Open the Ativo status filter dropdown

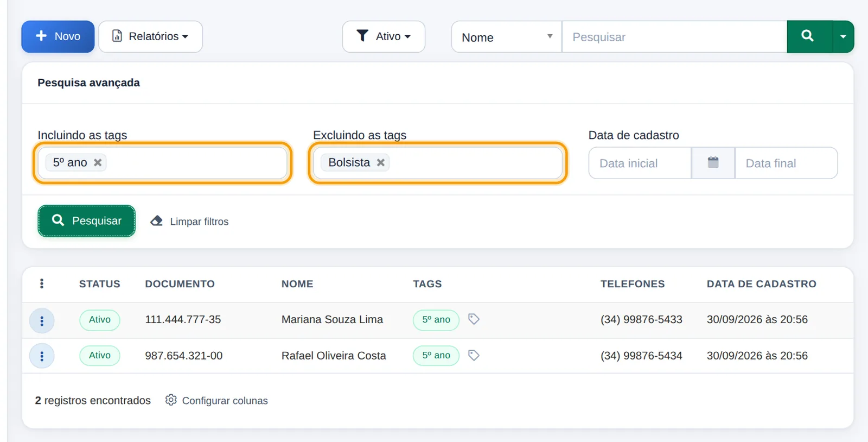coord(384,36)
